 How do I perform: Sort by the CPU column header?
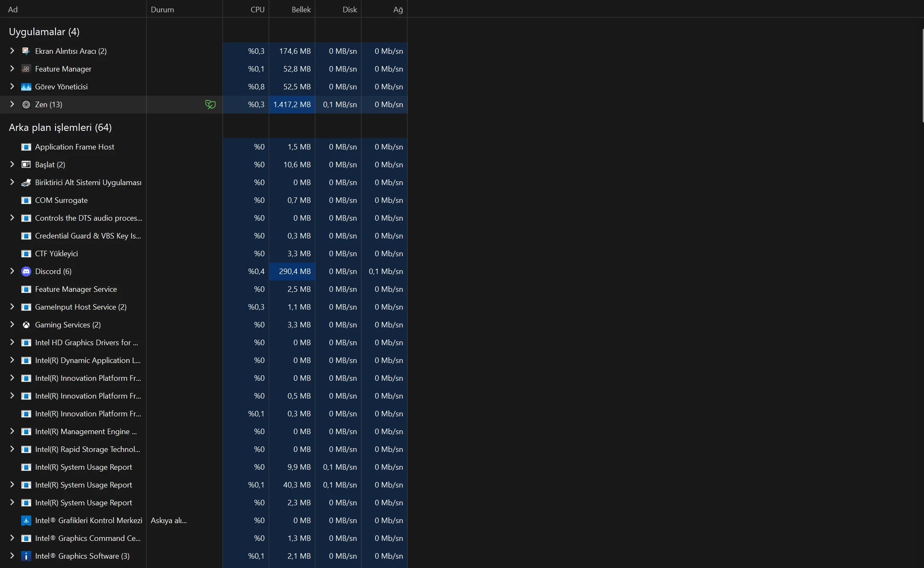point(257,9)
